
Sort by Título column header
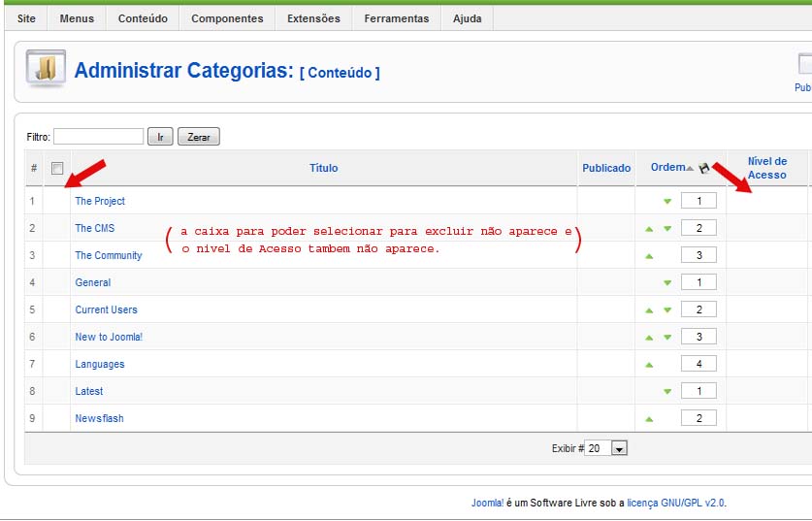coord(324,168)
